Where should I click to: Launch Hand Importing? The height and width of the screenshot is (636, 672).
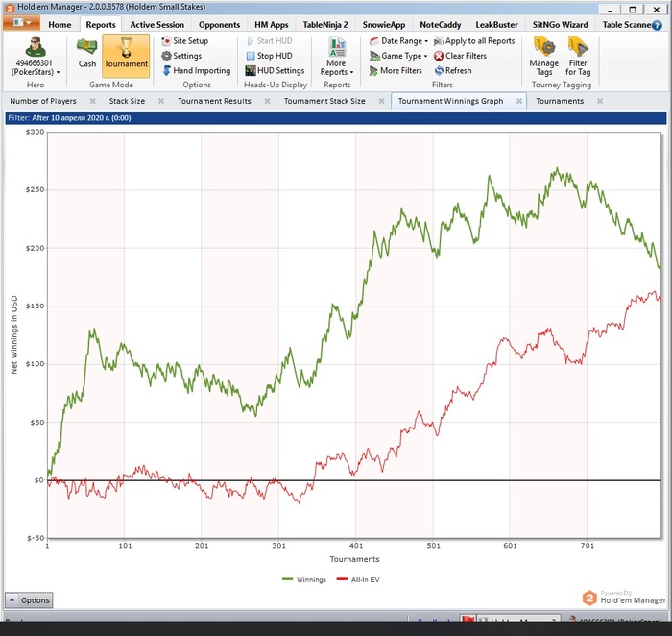point(196,70)
